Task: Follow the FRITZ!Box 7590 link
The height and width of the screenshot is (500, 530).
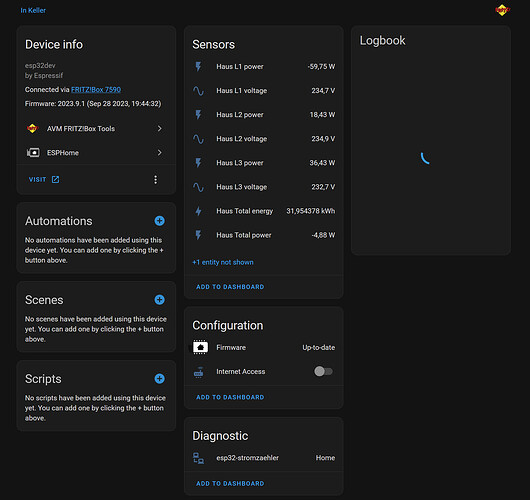Action: 96,90
